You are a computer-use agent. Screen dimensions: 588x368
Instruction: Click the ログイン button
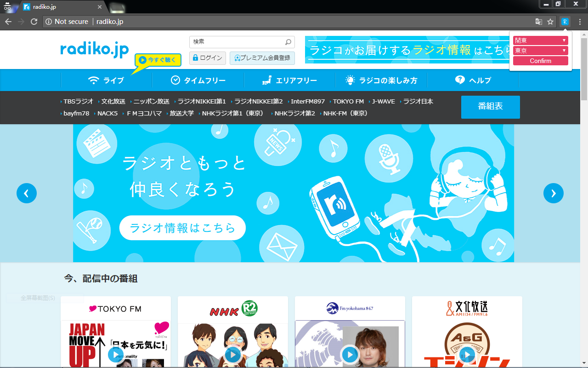tap(208, 58)
